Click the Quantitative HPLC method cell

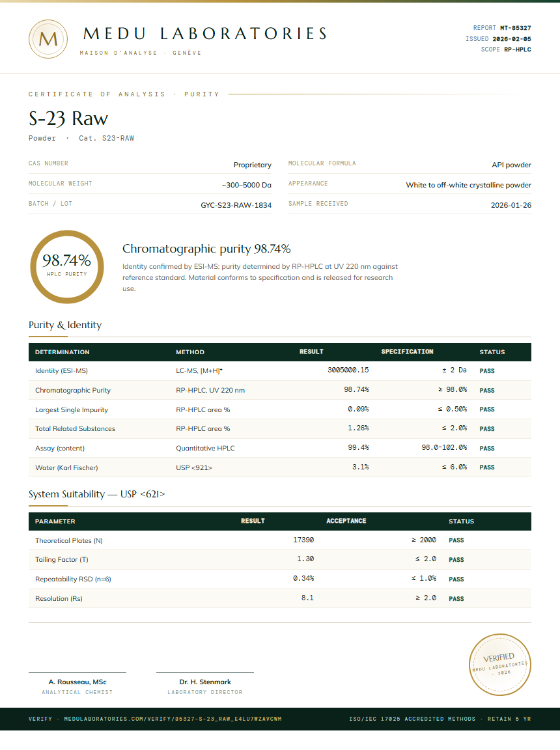coord(205,448)
